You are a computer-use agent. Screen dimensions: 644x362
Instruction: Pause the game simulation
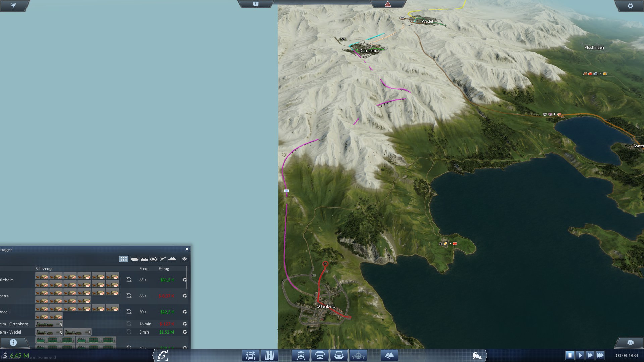coord(570,355)
